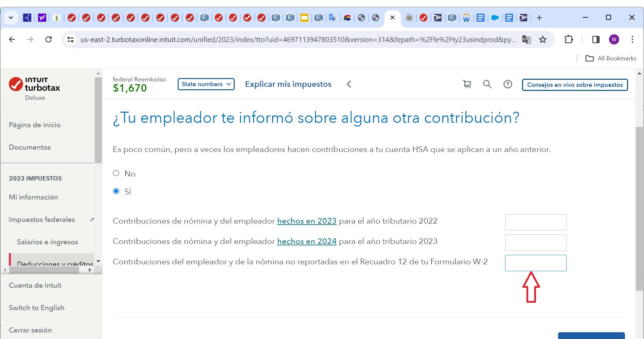Select the Sí radio option
The width and height of the screenshot is (644, 339).
pos(116,191)
